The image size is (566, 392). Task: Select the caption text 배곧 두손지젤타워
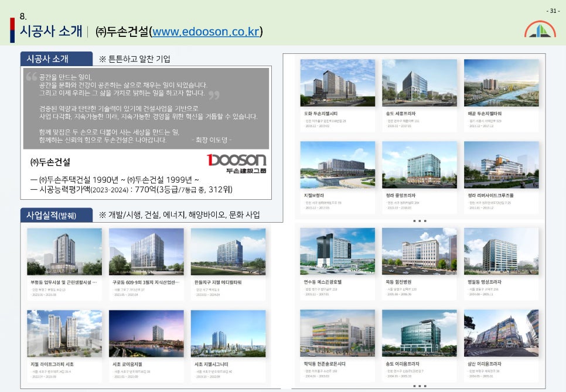coord(485,113)
